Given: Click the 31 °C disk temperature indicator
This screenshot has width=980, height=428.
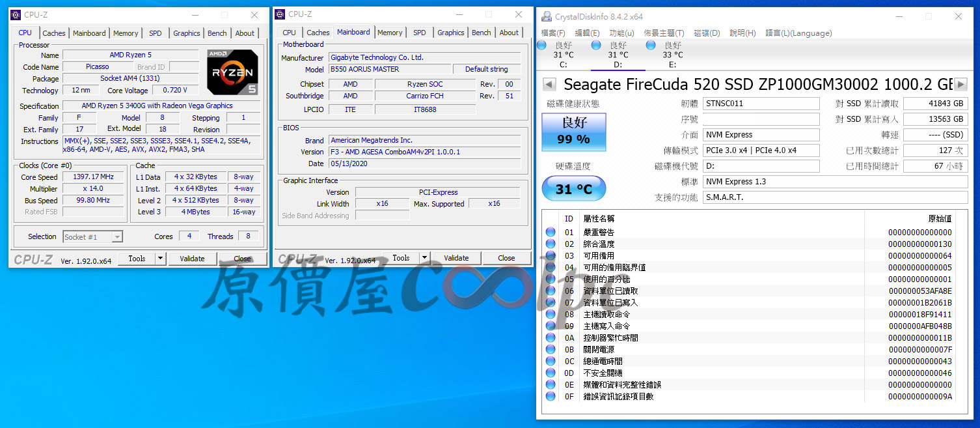Looking at the screenshot, I should pos(574,189).
